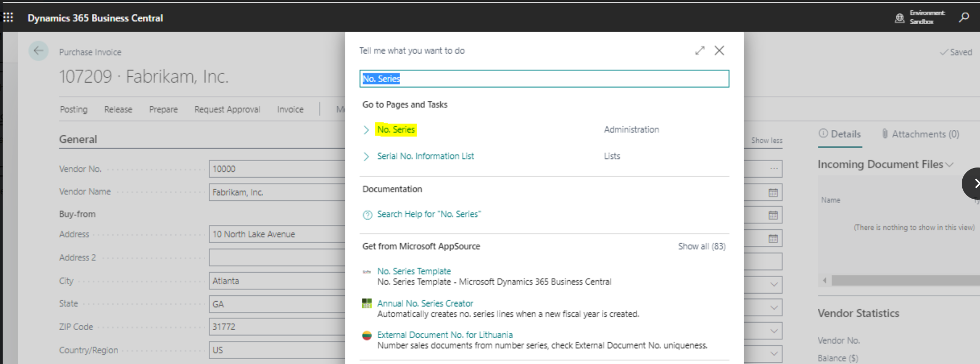Click the No. Series Template app icon
The image size is (980, 364).
tap(367, 272)
